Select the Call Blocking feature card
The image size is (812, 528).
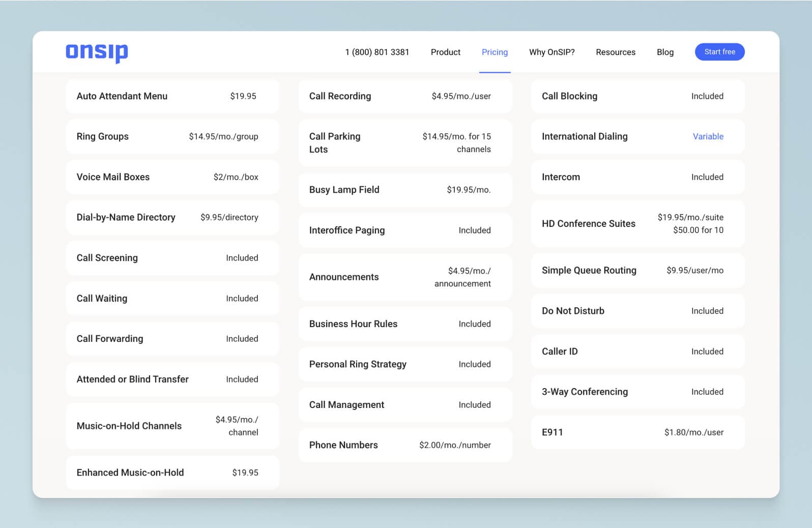[x=637, y=96]
